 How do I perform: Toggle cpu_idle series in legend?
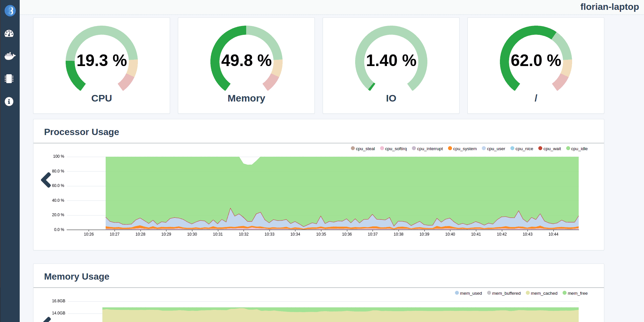577,149
